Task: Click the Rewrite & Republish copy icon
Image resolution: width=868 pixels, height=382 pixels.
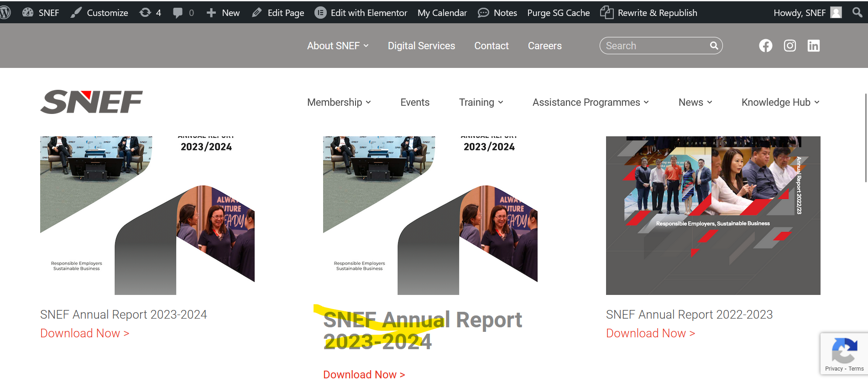Action: 607,12
